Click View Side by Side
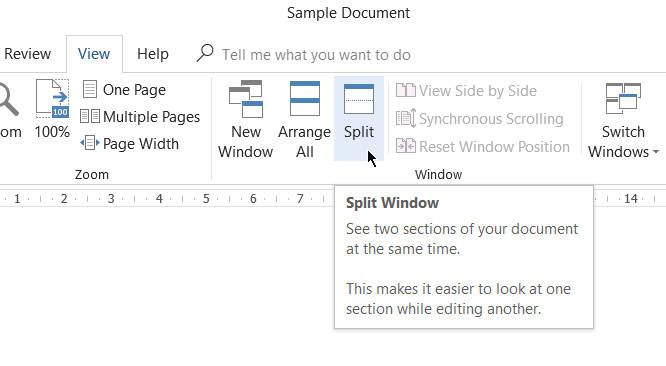The image size is (666, 366). 466,90
